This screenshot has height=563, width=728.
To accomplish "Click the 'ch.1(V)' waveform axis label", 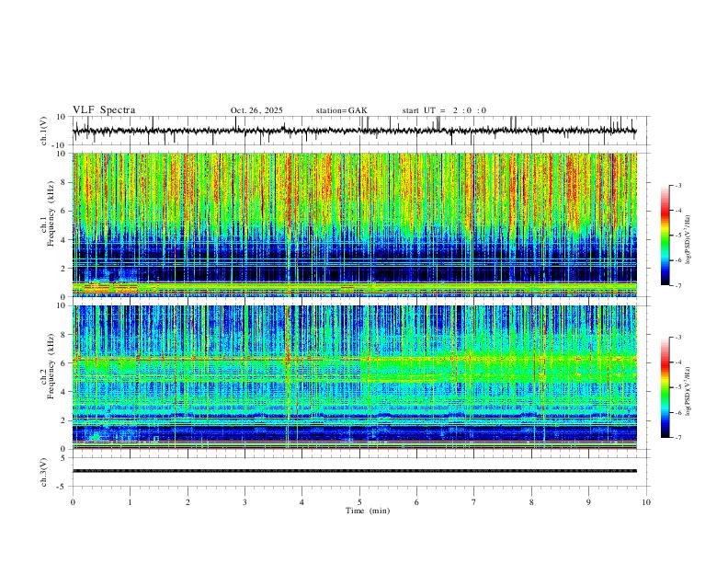I will 44,131.
